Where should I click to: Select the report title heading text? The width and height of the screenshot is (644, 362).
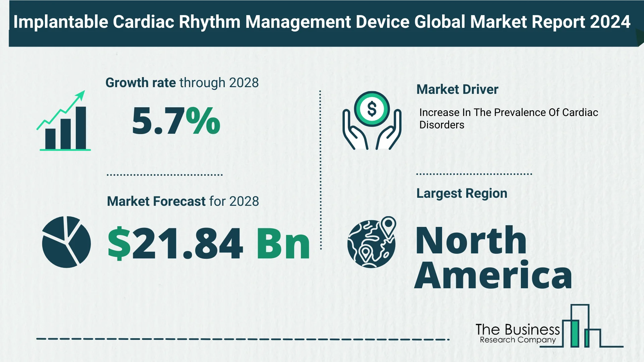pyautogui.click(x=322, y=22)
